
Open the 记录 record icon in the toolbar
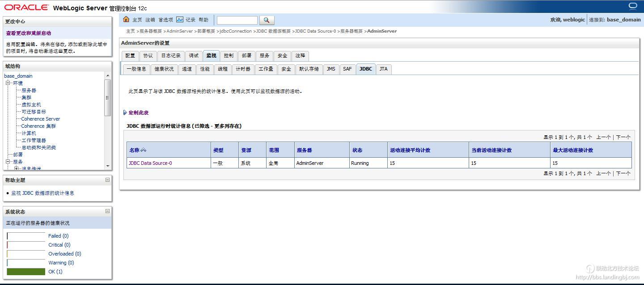pyautogui.click(x=179, y=20)
